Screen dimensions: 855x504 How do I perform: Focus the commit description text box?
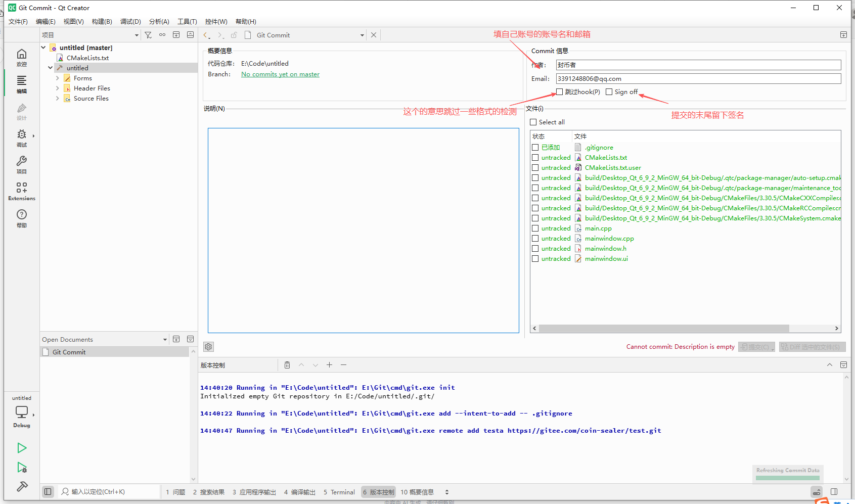pos(363,231)
